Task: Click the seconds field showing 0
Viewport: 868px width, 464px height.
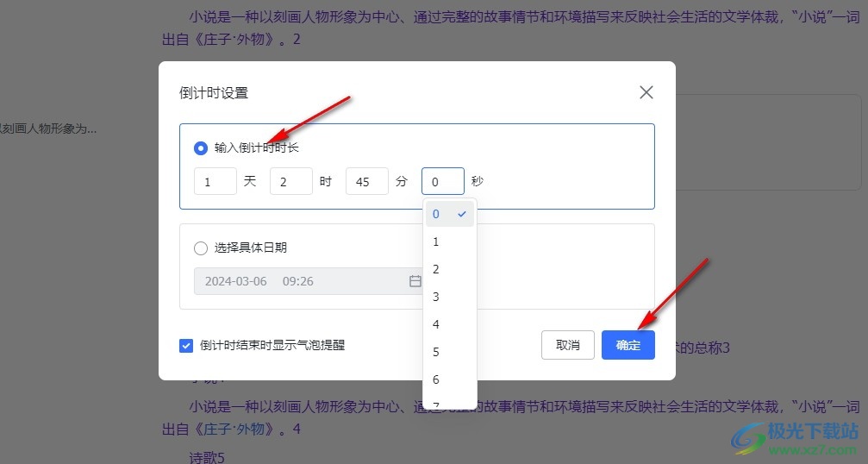Action: [443, 182]
